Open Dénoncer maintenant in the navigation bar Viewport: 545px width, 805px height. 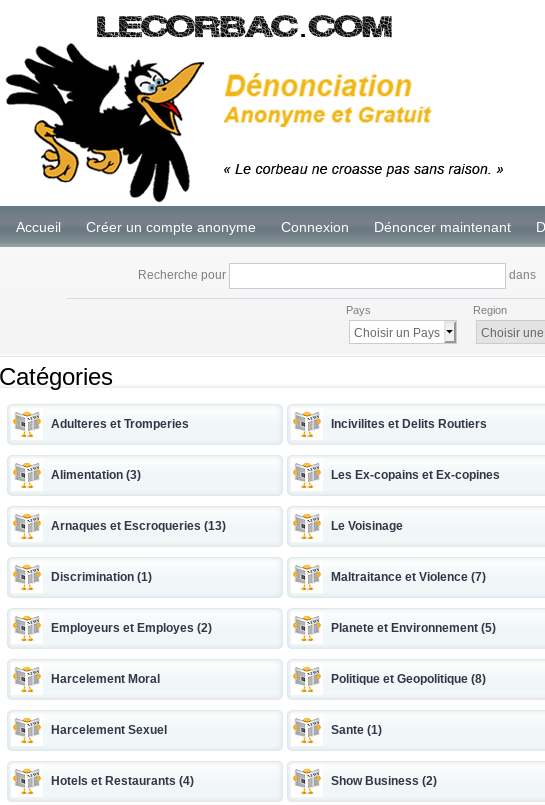coord(442,227)
